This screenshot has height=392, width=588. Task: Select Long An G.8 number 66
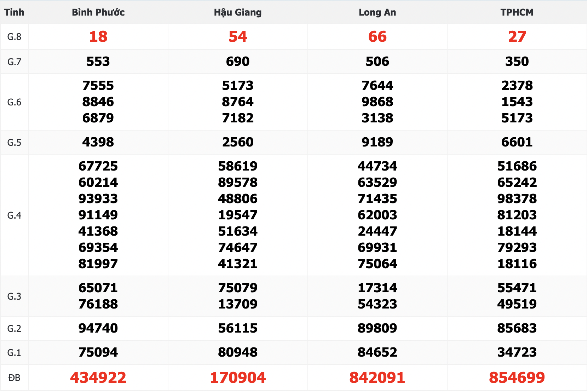pyautogui.click(x=377, y=37)
